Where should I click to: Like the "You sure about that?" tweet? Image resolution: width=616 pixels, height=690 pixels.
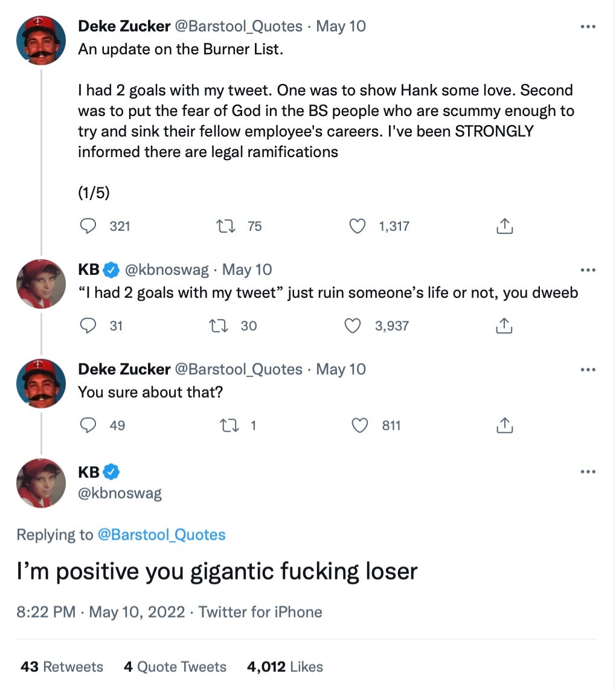tap(360, 425)
